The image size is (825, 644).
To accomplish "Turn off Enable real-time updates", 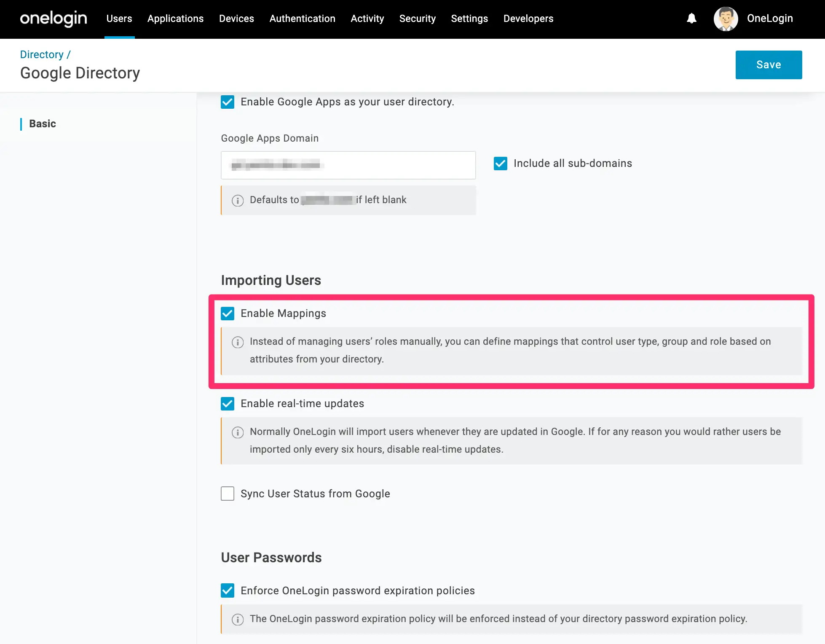I will click(x=228, y=404).
